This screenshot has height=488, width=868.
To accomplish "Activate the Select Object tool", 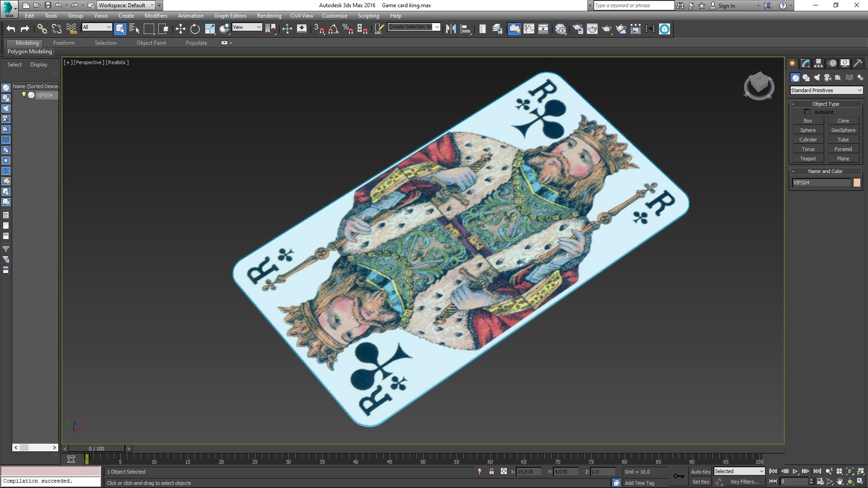I will (120, 29).
